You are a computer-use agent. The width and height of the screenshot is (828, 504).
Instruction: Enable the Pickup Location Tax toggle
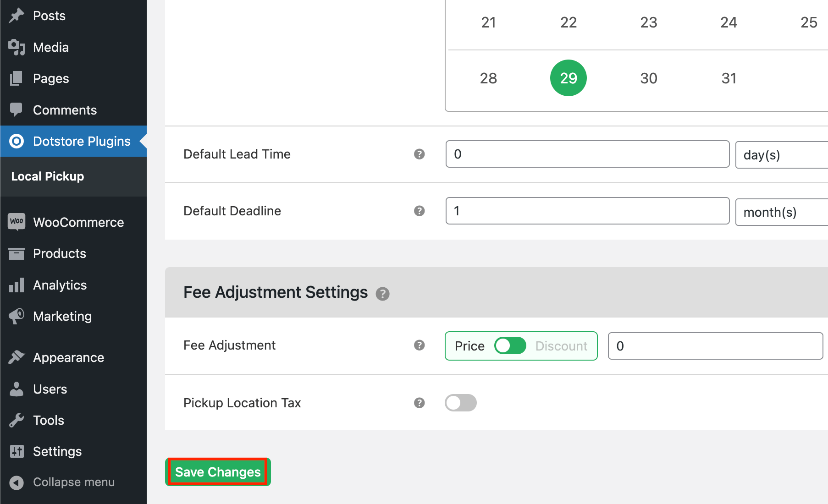point(461,403)
